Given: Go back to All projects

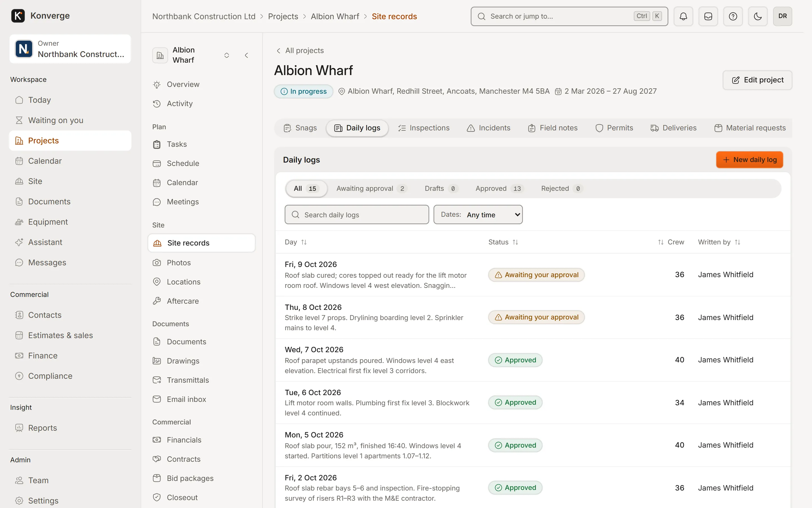Looking at the screenshot, I should pyautogui.click(x=300, y=51).
